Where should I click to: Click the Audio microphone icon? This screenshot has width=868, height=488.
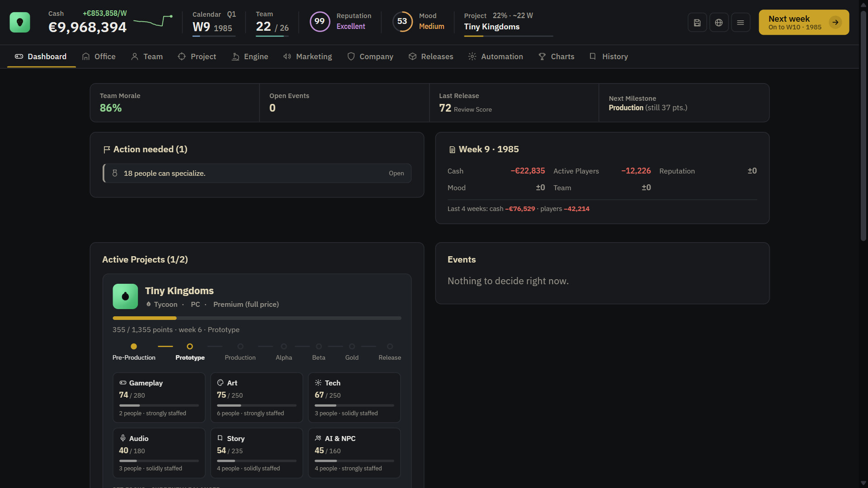tap(123, 438)
